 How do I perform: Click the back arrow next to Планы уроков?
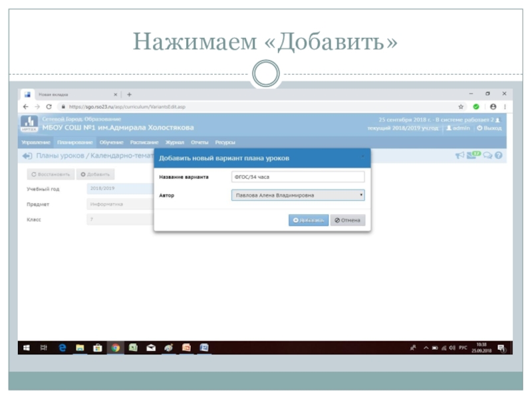click(27, 156)
